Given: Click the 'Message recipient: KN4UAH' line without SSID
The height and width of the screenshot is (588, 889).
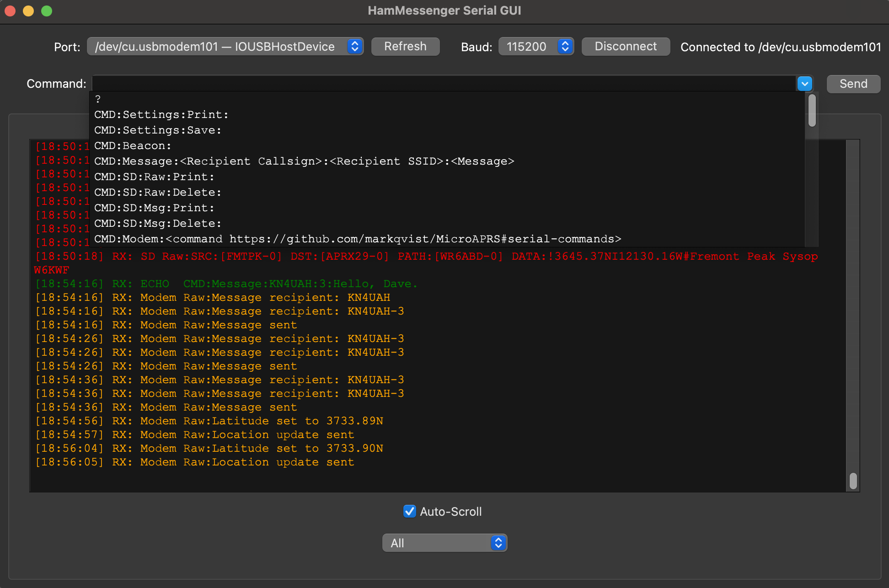Looking at the screenshot, I should [x=213, y=298].
